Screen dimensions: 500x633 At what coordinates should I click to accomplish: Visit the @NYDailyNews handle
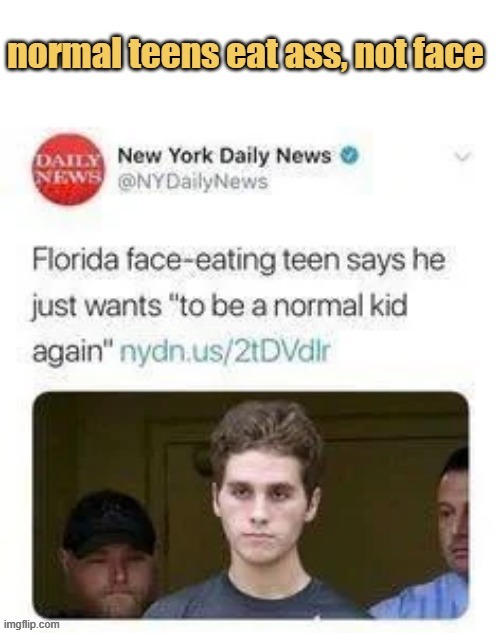coord(192,182)
